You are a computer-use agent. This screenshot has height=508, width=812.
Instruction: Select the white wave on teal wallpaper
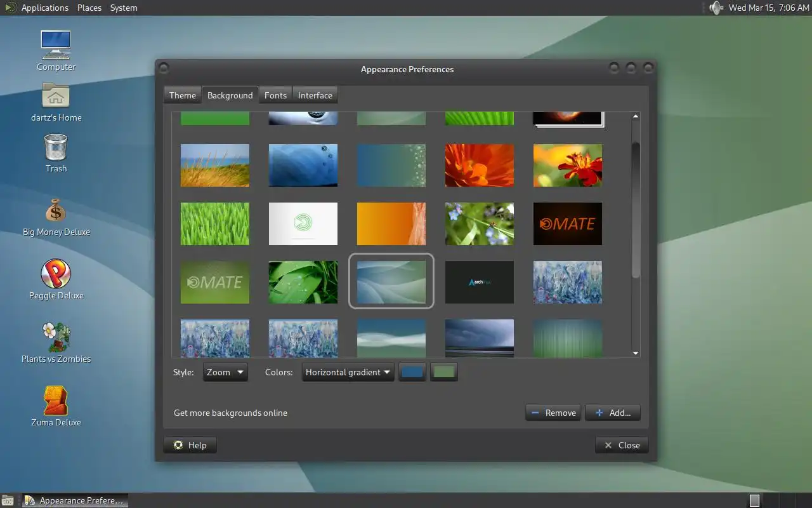(391, 338)
